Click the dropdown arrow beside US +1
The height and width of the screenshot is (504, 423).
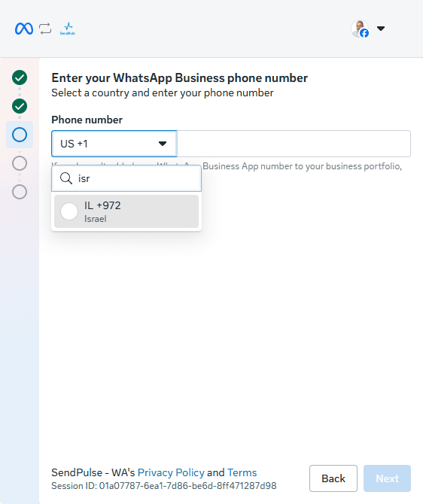[x=163, y=144]
